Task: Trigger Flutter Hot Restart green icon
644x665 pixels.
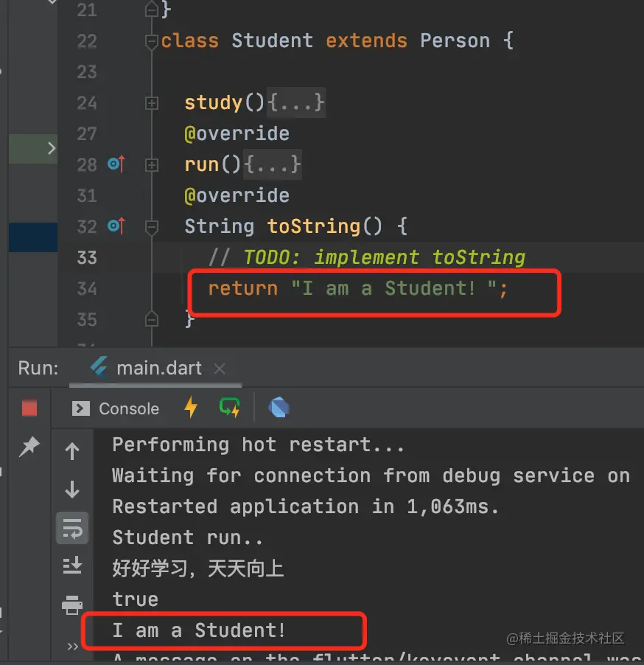Action: [230, 408]
